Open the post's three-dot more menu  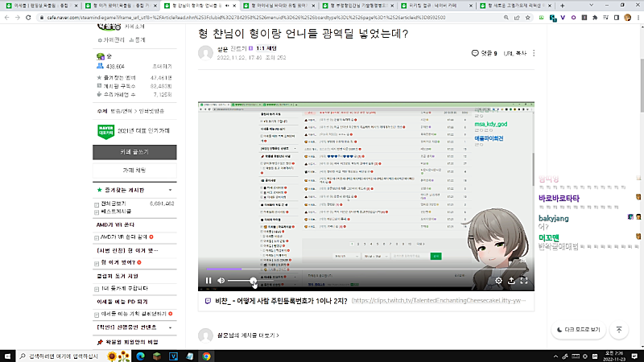point(534,53)
